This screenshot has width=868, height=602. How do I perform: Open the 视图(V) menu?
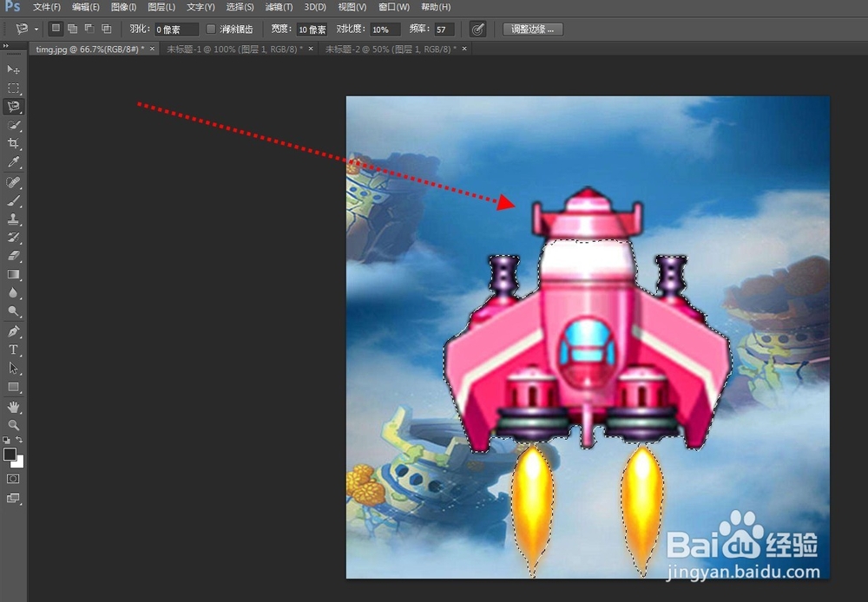point(352,7)
